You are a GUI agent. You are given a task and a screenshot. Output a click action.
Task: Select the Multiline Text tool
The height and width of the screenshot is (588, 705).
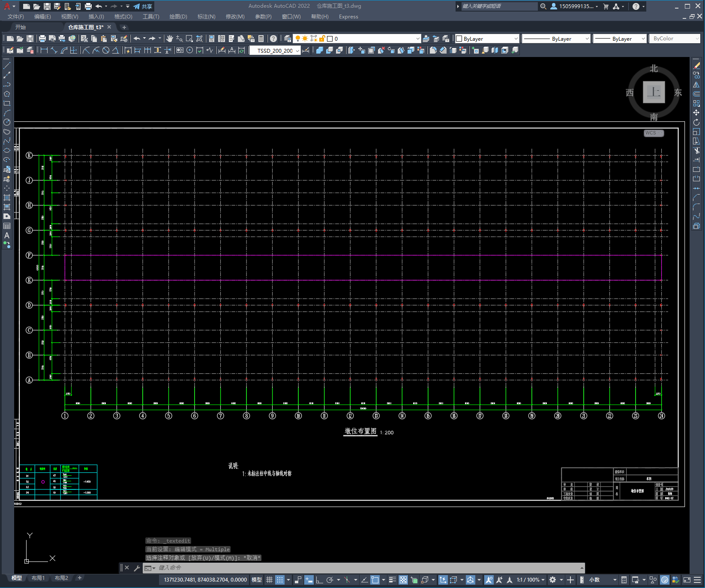point(7,235)
